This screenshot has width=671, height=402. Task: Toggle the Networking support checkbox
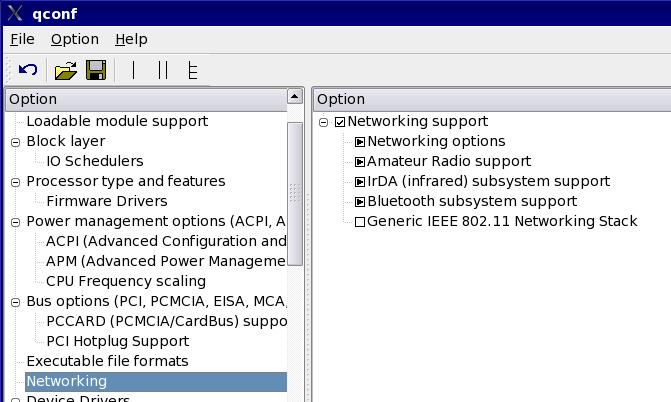click(x=340, y=122)
